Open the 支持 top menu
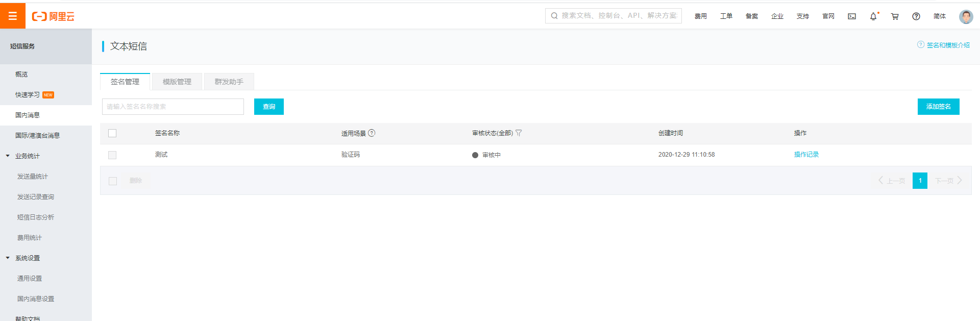Screen dimensions: 980x321 (x=803, y=16)
